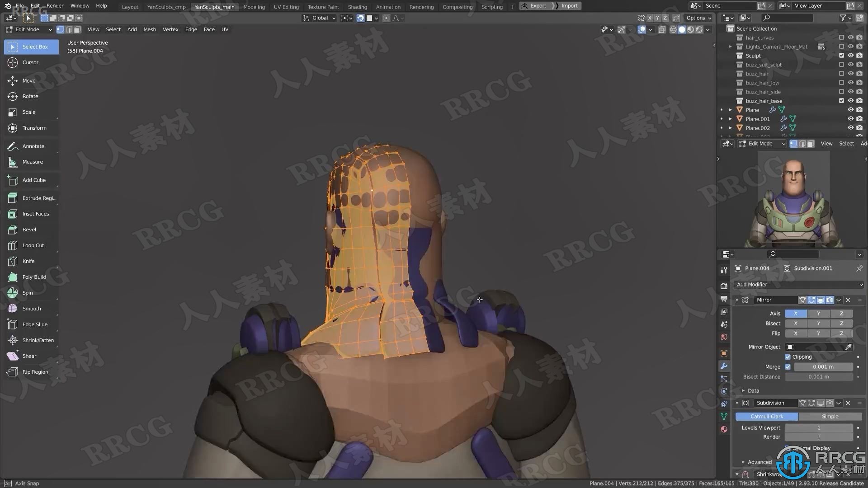868x488 pixels.
Task: Open the Global orientation dropdown
Action: (x=320, y=18)
